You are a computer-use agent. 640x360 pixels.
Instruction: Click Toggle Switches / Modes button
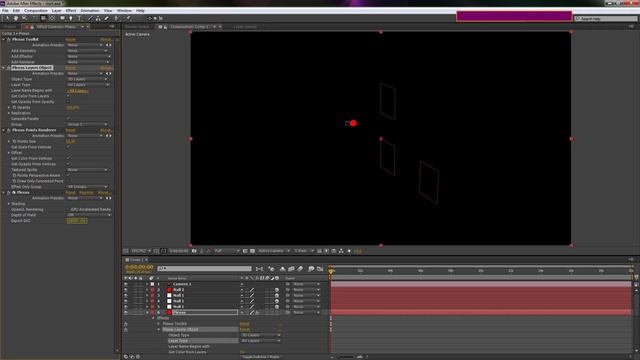coord(261,357)
